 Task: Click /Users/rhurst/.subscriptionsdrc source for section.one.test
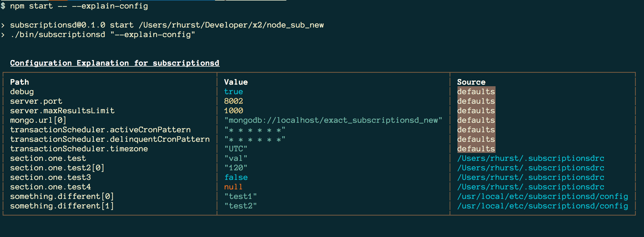click(530, 158)
